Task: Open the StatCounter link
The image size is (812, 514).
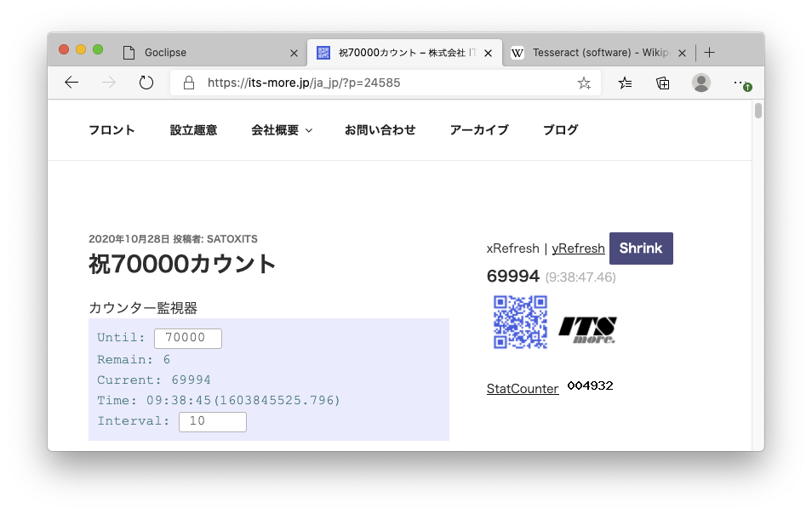Action: [523, 389]
